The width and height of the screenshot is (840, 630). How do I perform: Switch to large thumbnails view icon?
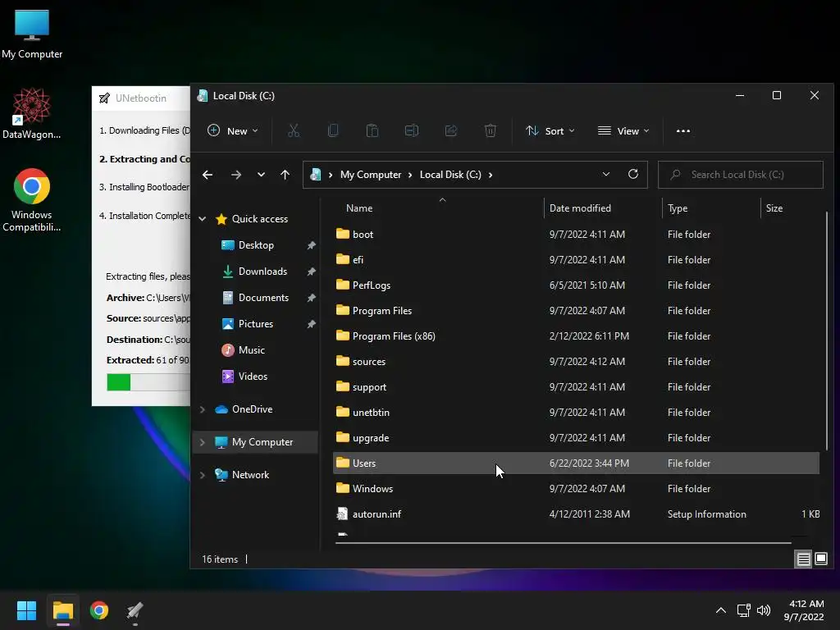coord(820,559)
